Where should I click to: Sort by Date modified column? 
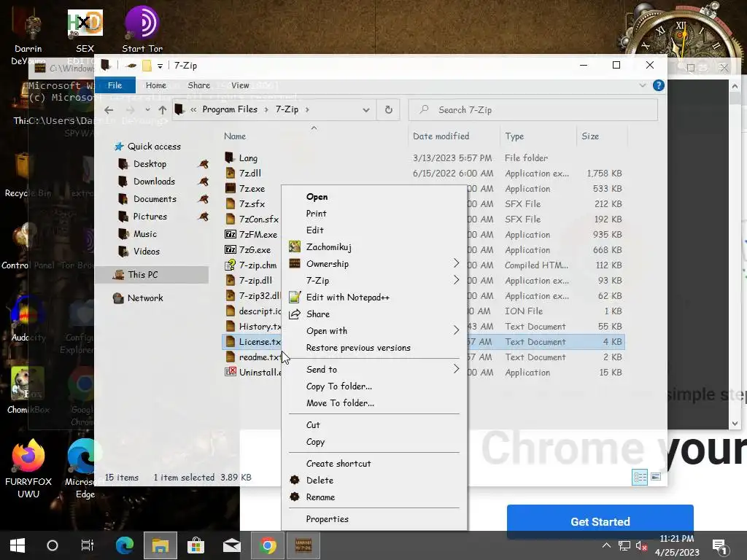441,136
